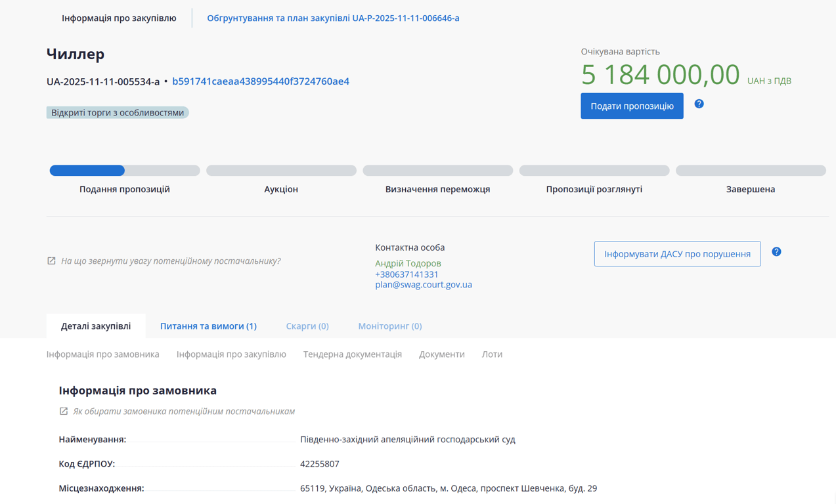This screenshot has width=836, height=504.
Task: Open Що звернути увагу потенційному постачальнику link
Action: coord(171,261)
